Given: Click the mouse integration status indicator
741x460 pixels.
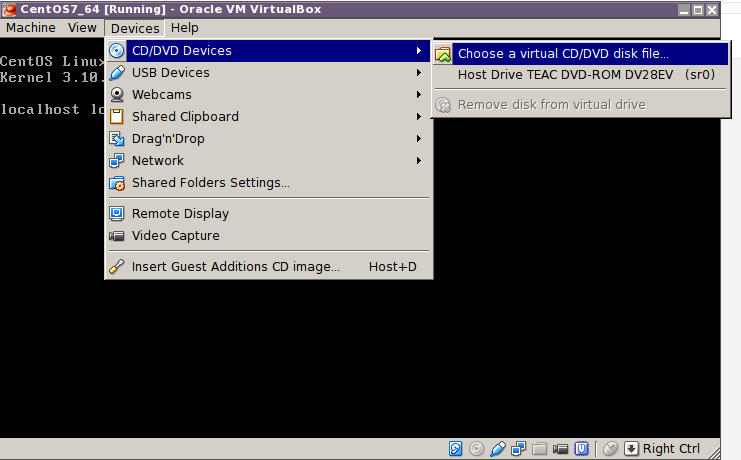Looking at the screenshot, I should tap(611, 448).
